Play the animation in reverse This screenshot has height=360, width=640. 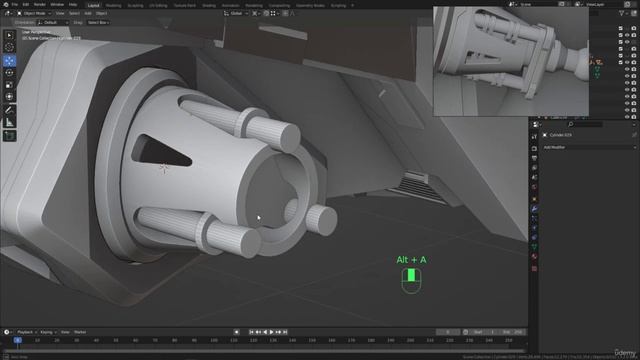[x=265, y=332]
